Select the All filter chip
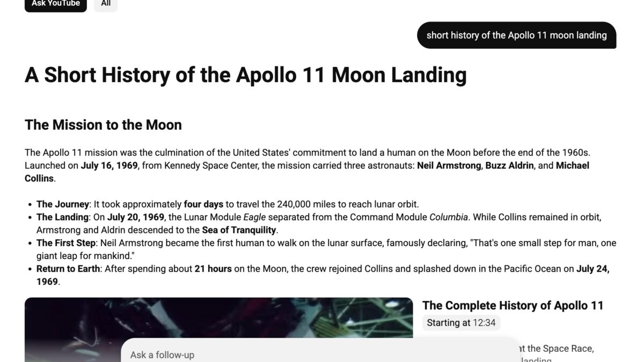 pos(106,4)
